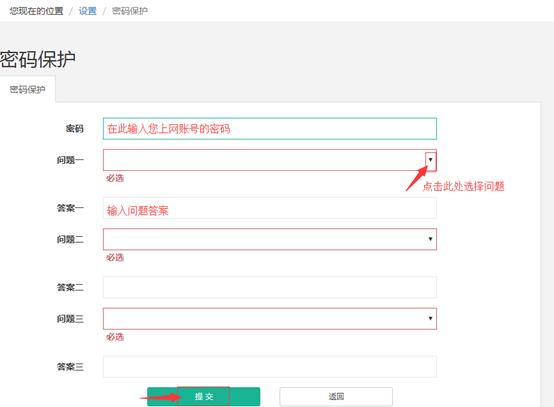Click the 必选 warning under 问题二
This screenshot has width=554, height=407.
(115, 257)
